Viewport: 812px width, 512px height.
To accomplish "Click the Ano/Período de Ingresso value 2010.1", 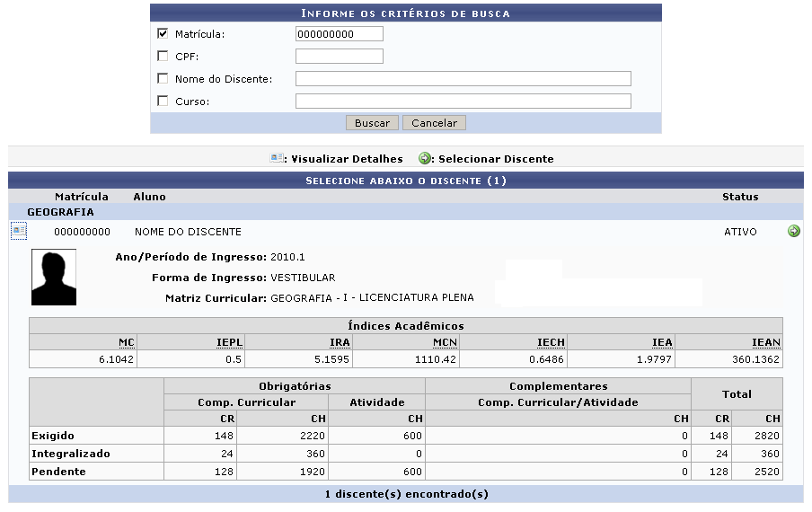I will [x=287, y=257].
